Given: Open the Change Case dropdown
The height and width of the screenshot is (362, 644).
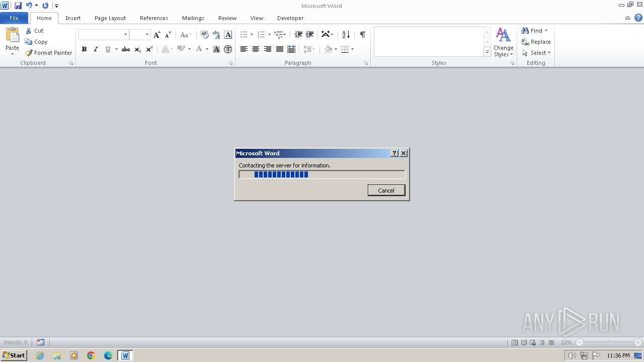Looking at the screenshot, I should [186, 35].
